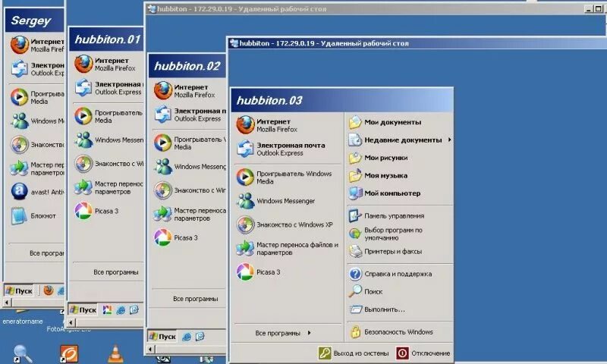Open Мои документы folder
The image size is (607, 364).
pyautogui.click(x=399, y=122)
